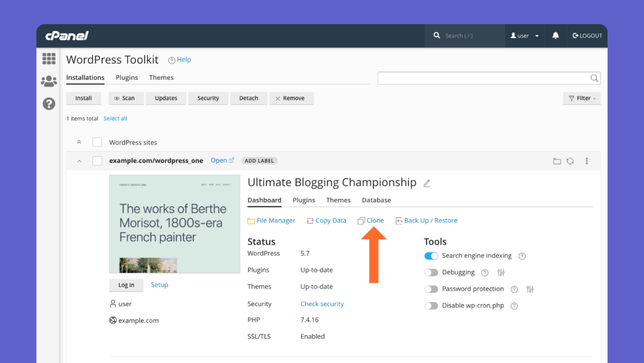Click the Detach button

coord(249,98)
